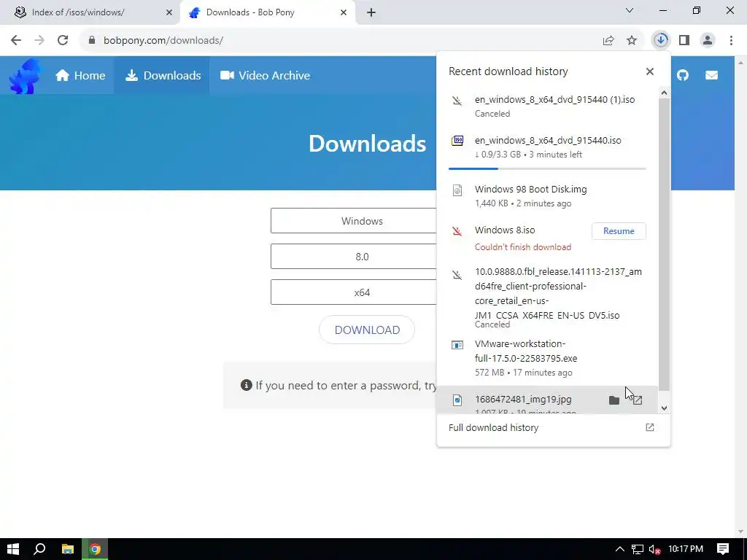Resume the Windows 8.iso download
Screen dimensions: 747x560
point(619,231)
